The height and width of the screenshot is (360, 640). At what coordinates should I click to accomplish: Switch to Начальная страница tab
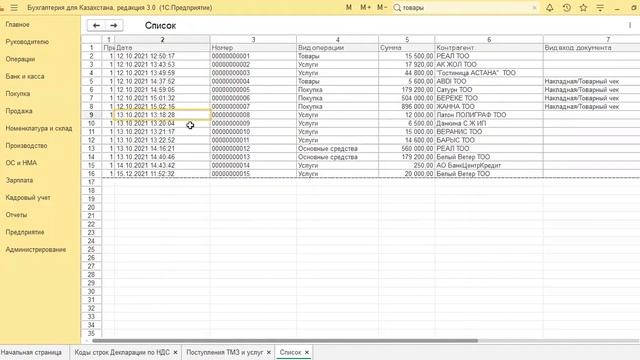[x=31, y=352]
